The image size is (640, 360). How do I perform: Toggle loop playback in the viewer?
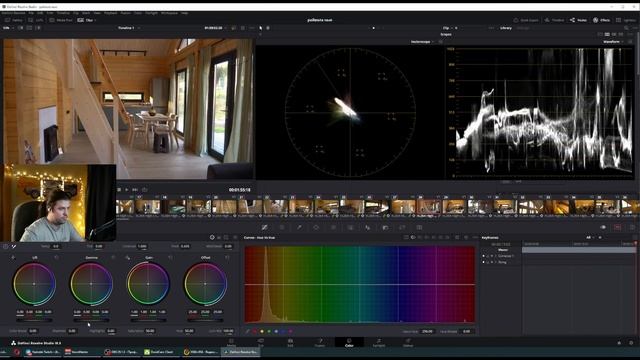(x=144, y=190)
